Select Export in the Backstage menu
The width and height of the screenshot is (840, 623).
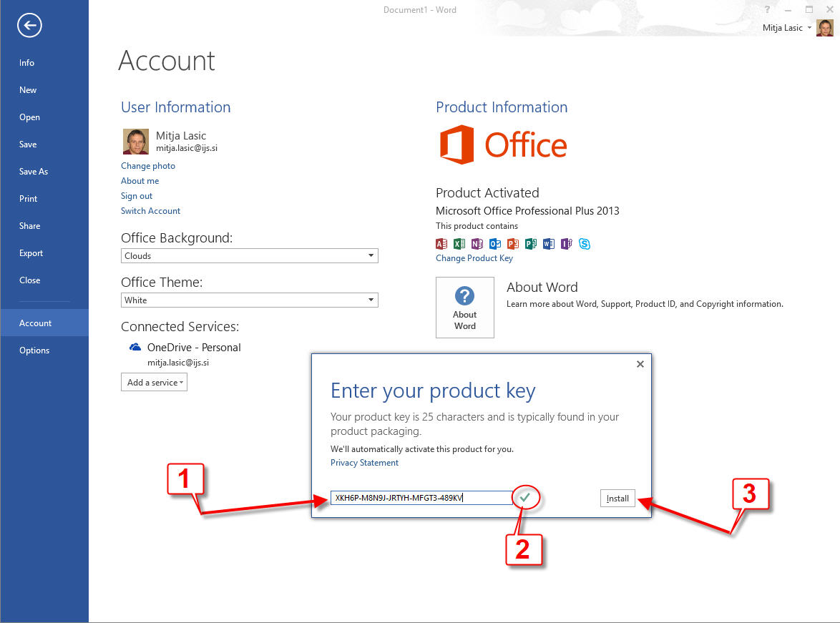coord(31,253)
